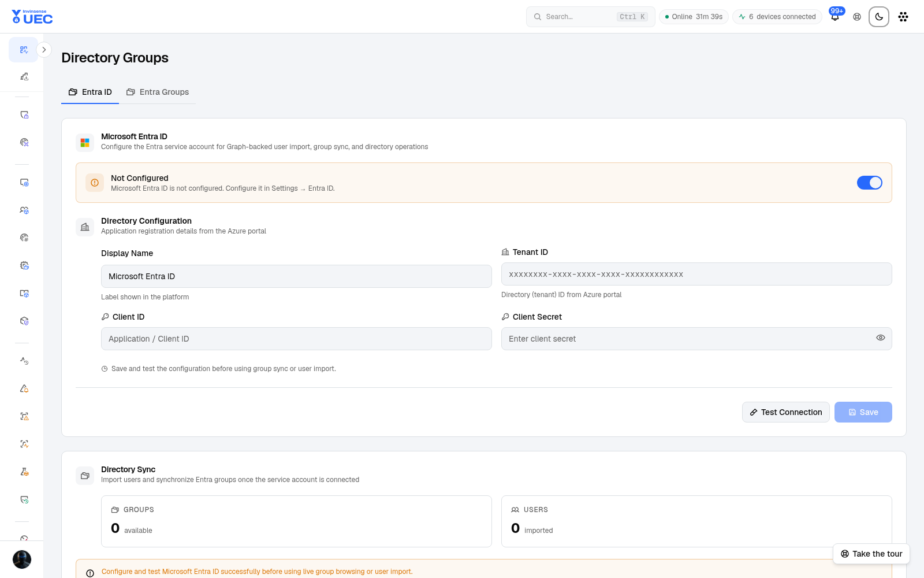Switch to the Entra ID tab
The image size is (924, 578).
click(x=90, y=92)
